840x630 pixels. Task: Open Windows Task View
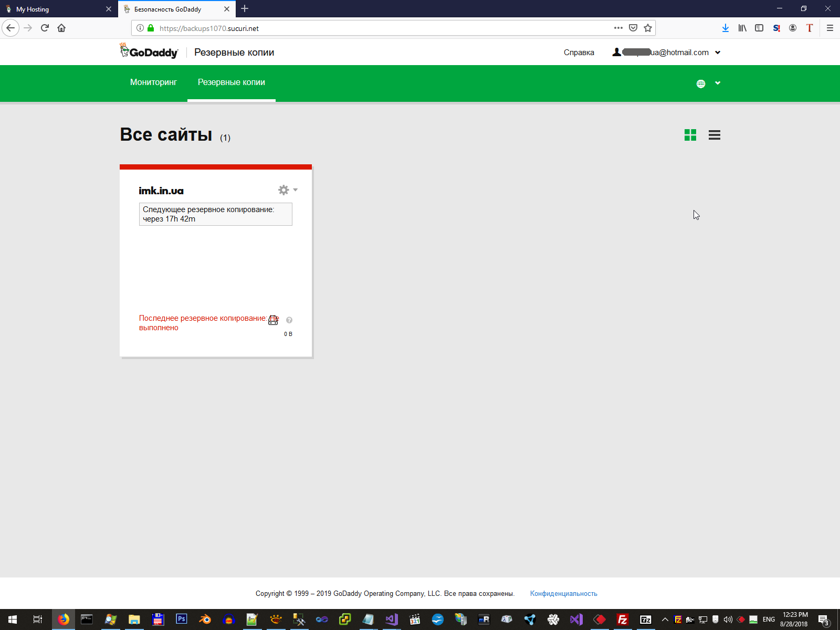click(38, 619)
